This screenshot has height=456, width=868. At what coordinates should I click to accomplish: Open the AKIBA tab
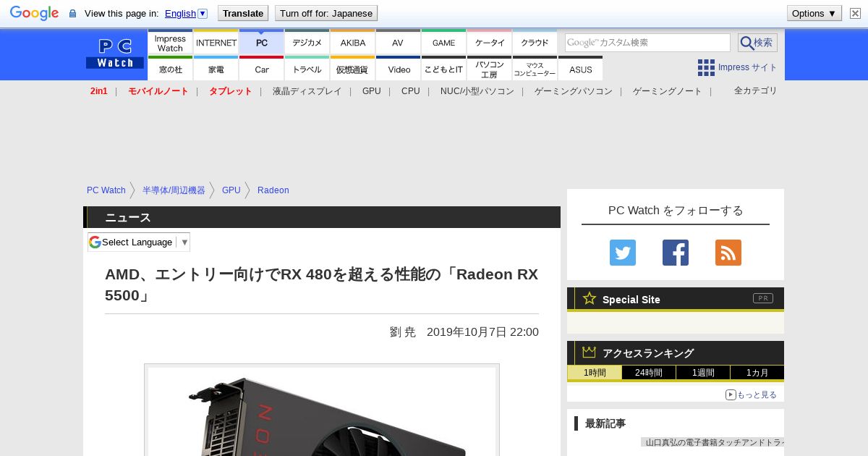(352, 43)
